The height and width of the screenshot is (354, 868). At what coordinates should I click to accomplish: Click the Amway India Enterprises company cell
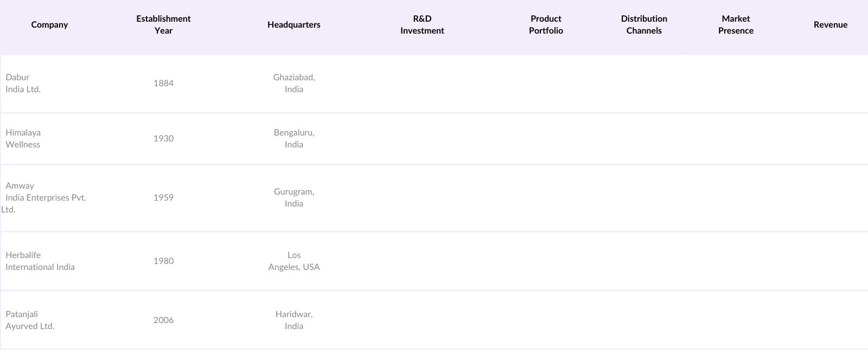tap(46, 198)
